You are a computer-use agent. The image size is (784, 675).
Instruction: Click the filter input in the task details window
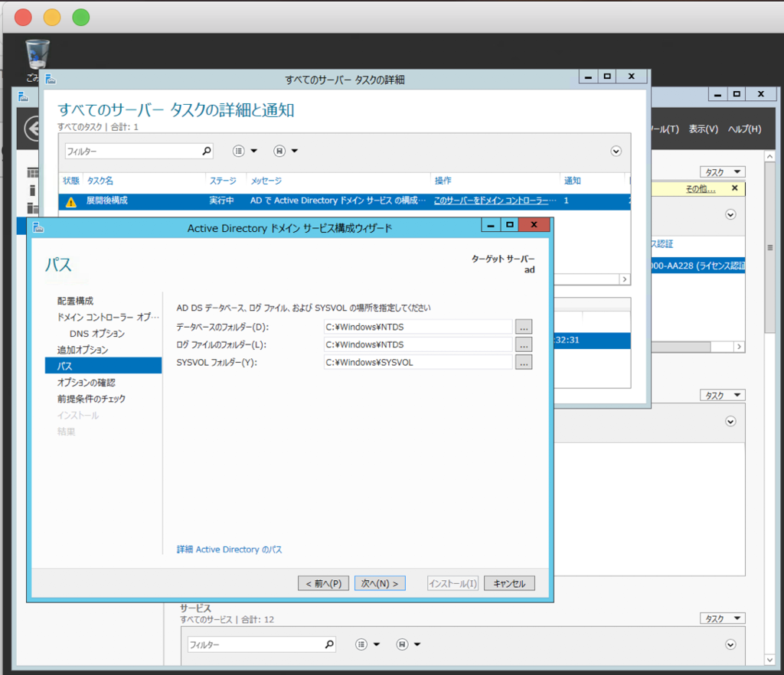click(133, 151)
